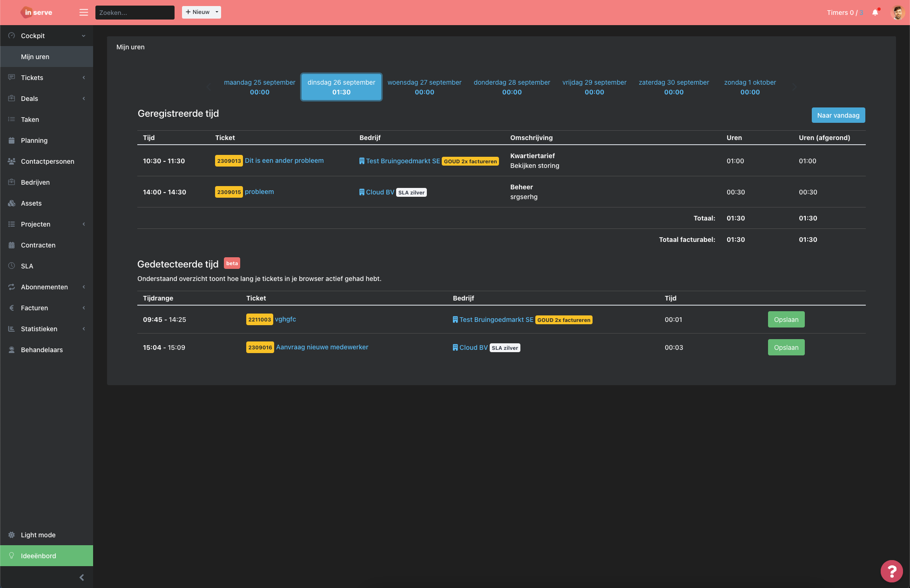The image size is (910, 588).
Task: Toggle Light mode
Action: pos(38,535)
